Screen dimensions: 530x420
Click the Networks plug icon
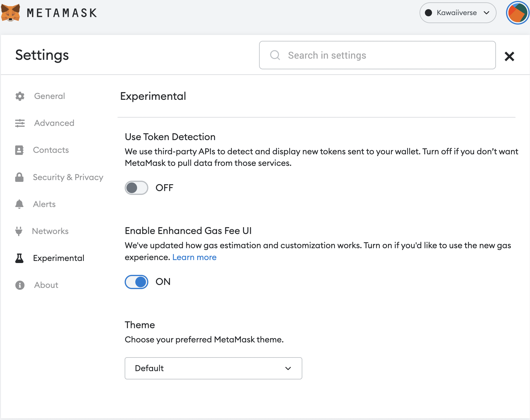[x=19, y=231]
